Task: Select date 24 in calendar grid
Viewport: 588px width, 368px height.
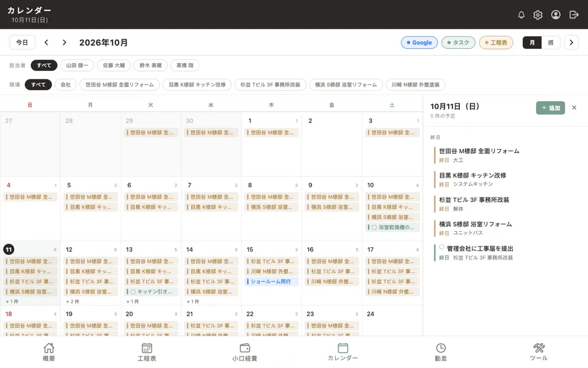Action: [370, 314]
